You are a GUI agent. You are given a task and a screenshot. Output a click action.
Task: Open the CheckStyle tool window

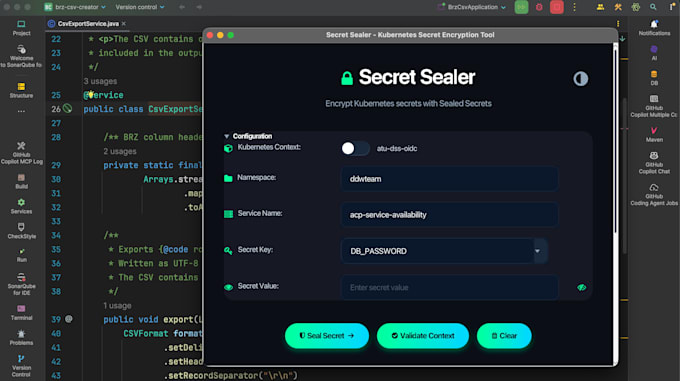click(21, 231)
